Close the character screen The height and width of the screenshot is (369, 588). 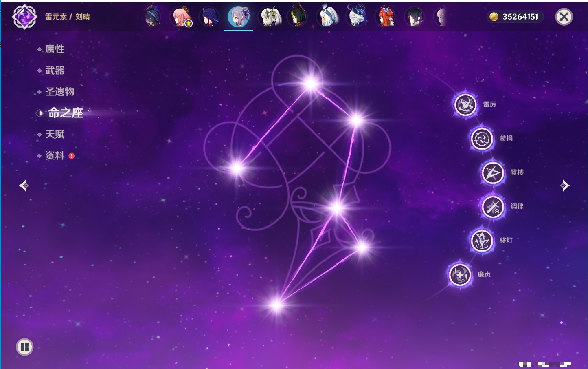point(564,17)
